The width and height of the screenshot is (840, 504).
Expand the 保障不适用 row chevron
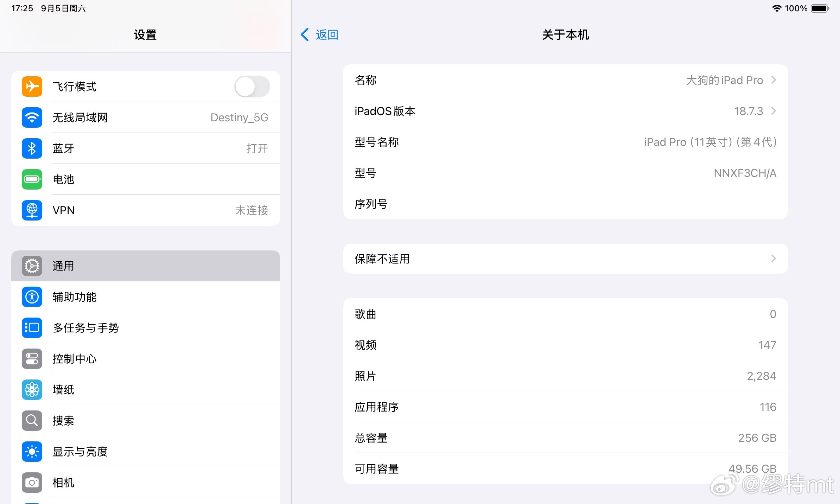click(x=774, y=259)
